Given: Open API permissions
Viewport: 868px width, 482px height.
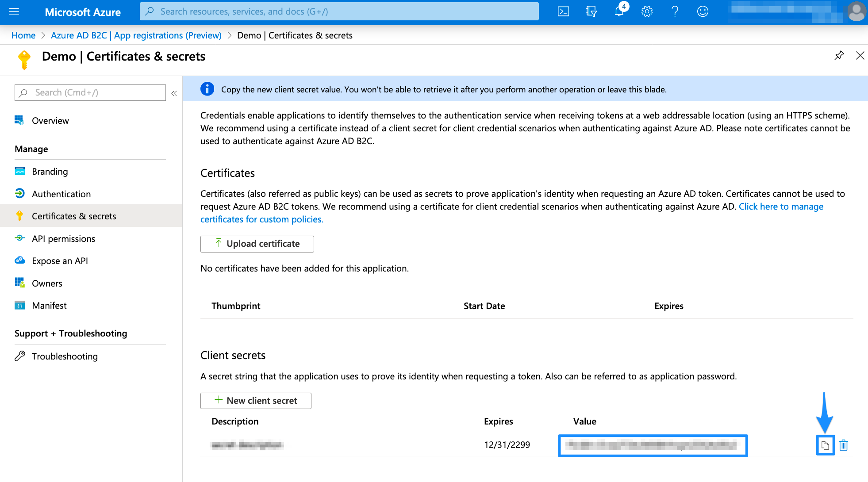Looking at the screenshot, I should tap(63, 238).
